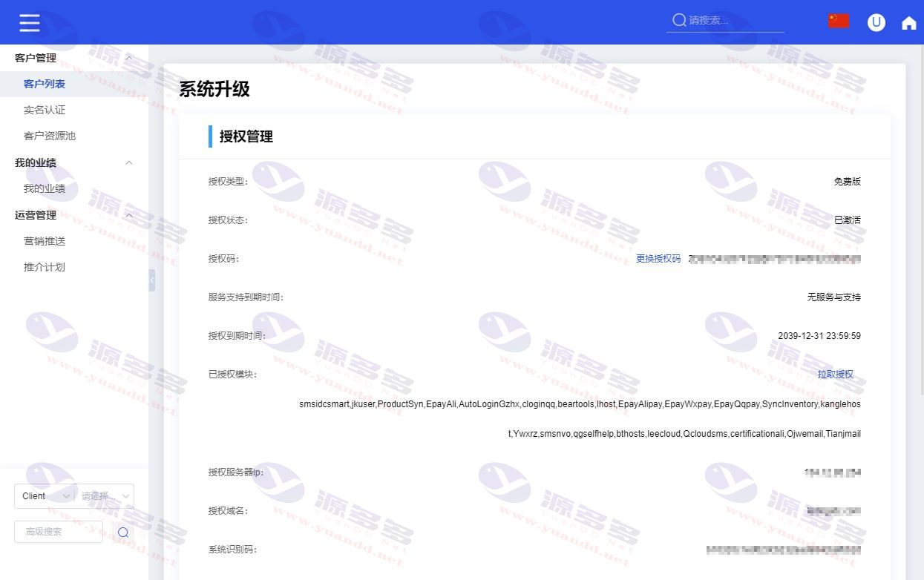The width and height of the screenshot is (924, 580).
Task: Click the module list line starting smsidcsmart
Action: tap(580, 404)
